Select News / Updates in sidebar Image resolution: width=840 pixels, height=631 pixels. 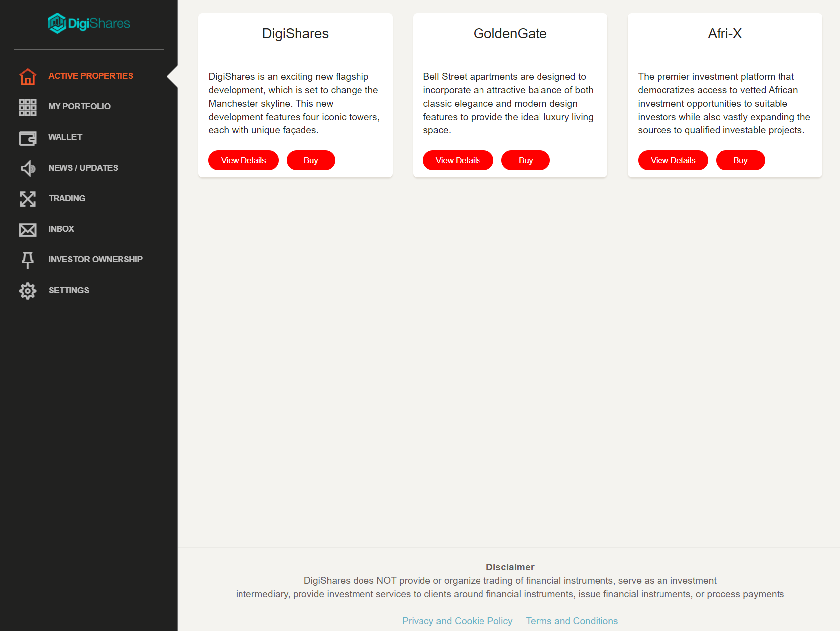83,168
